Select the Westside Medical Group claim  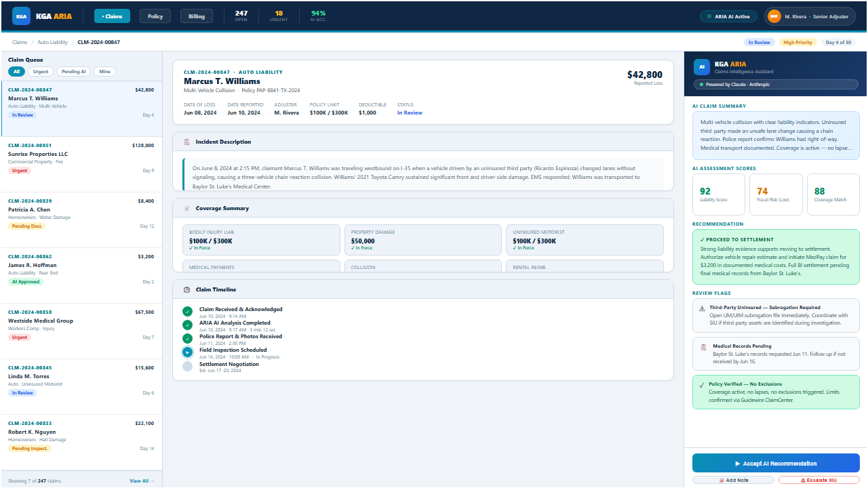point(81,331)
